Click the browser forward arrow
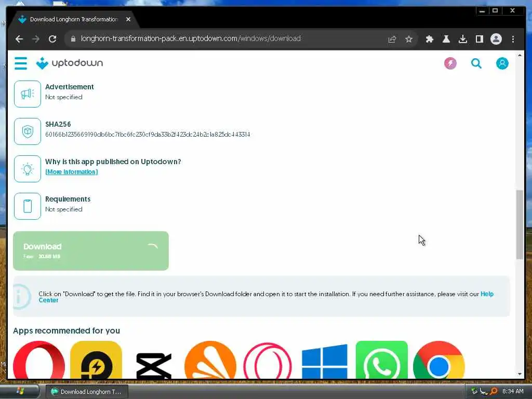This screenshot has width=532, height=399. pos(36,38)
